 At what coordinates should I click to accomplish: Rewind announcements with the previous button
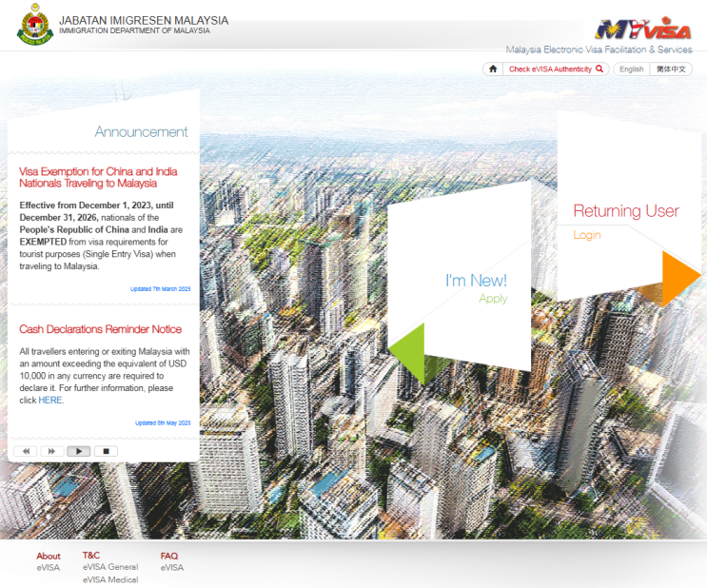click(26, 451)
